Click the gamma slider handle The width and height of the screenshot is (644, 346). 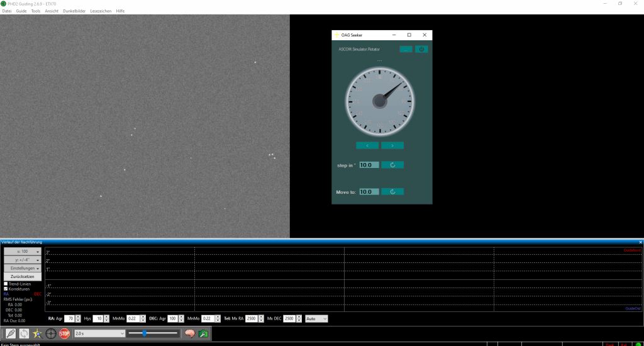pos(145,333)
